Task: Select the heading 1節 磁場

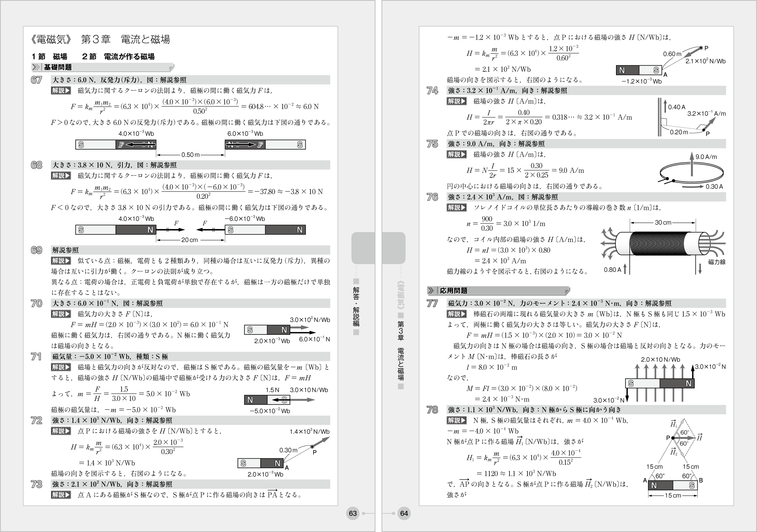Action: coord(49,57)
